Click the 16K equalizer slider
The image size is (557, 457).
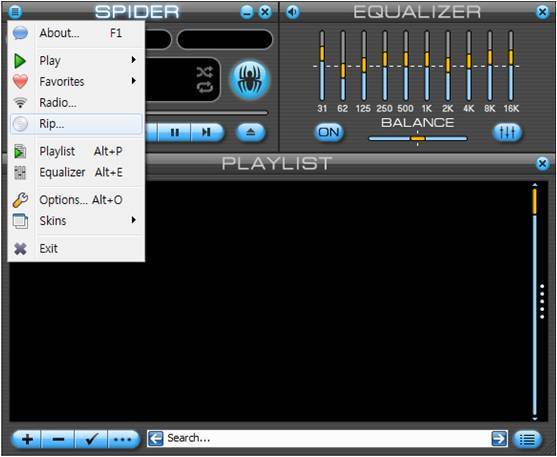coord(511,66)
